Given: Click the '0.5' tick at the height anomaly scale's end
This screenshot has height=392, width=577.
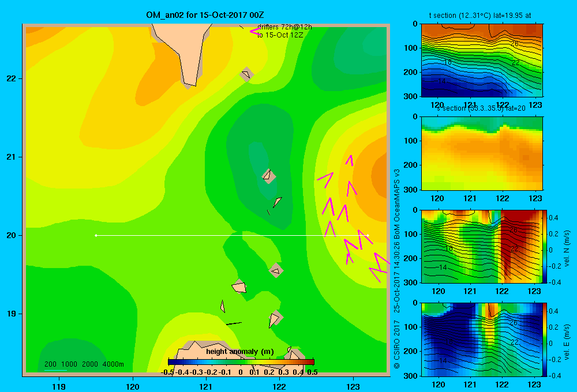Looking at the screenshot, I should 312,372.
